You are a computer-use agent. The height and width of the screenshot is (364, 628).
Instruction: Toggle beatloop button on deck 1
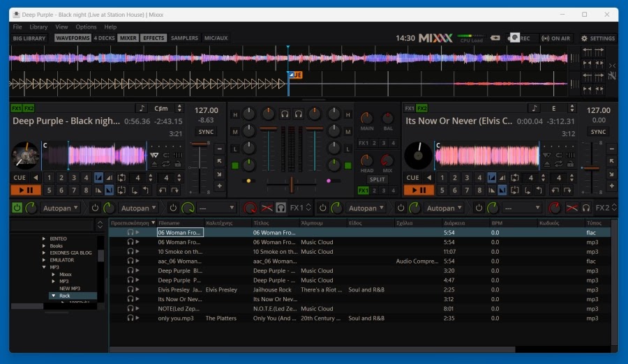[x=121, y=177]
